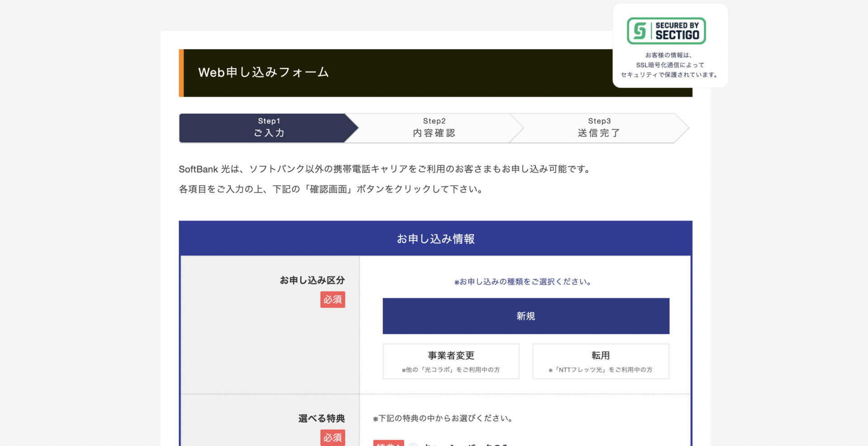
Task: Click the SoftBank 光は intro sentence
Action: tap(385, 169)
